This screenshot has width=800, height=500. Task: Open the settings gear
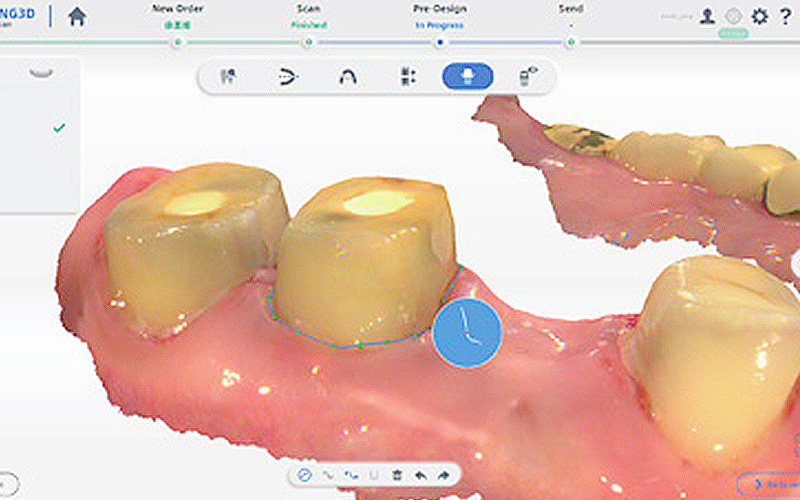click(x=759, y=16)
